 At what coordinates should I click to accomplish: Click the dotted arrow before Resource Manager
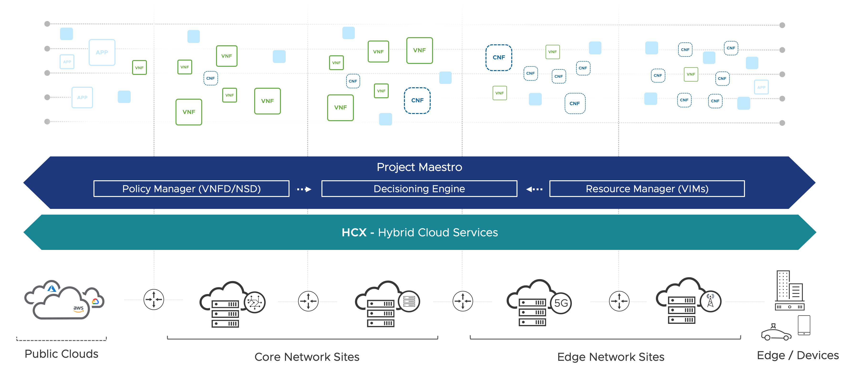tap(534, 189)
